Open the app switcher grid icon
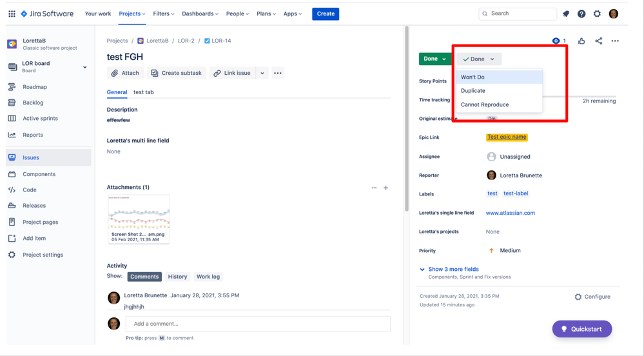The width and height of the screenshot is (644, 356). [x=12, y=14]
